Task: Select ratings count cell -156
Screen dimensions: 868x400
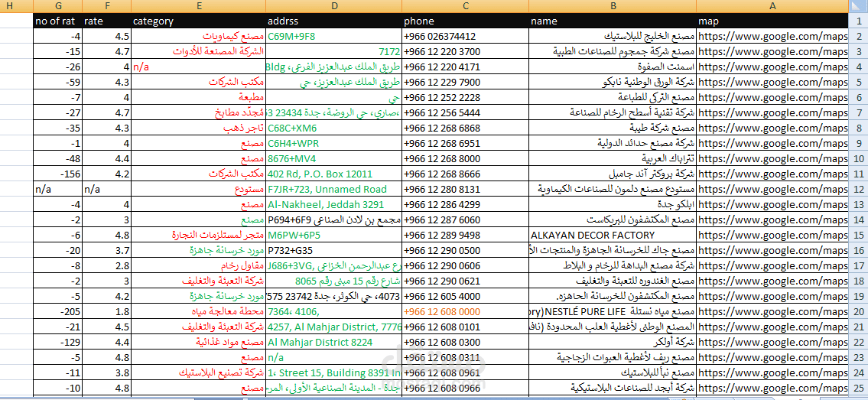Action: [57, 174]
